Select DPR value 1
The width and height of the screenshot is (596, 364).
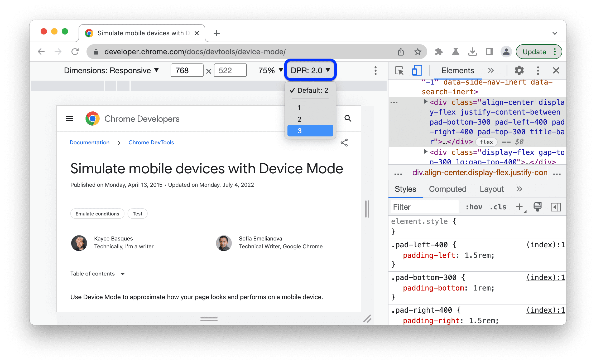tap(300, 107)
